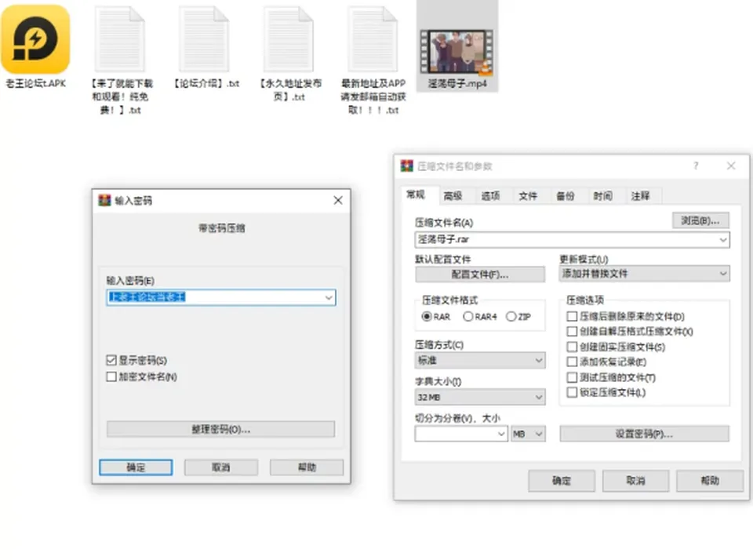Open the MB volume unit dropdown
Image resolution: width=753 pixels, height=560 pixels.
[x=528, y=435]
